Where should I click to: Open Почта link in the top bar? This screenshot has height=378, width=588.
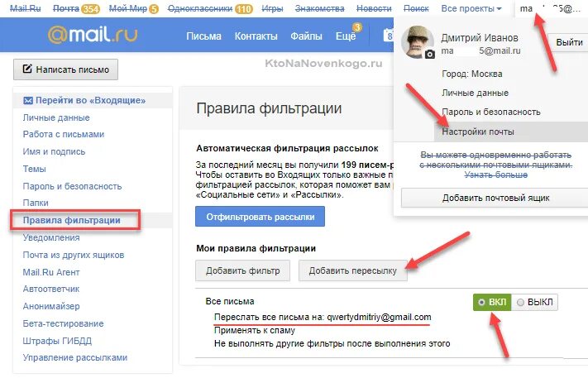pyautogui.click(x=66, y=8)
